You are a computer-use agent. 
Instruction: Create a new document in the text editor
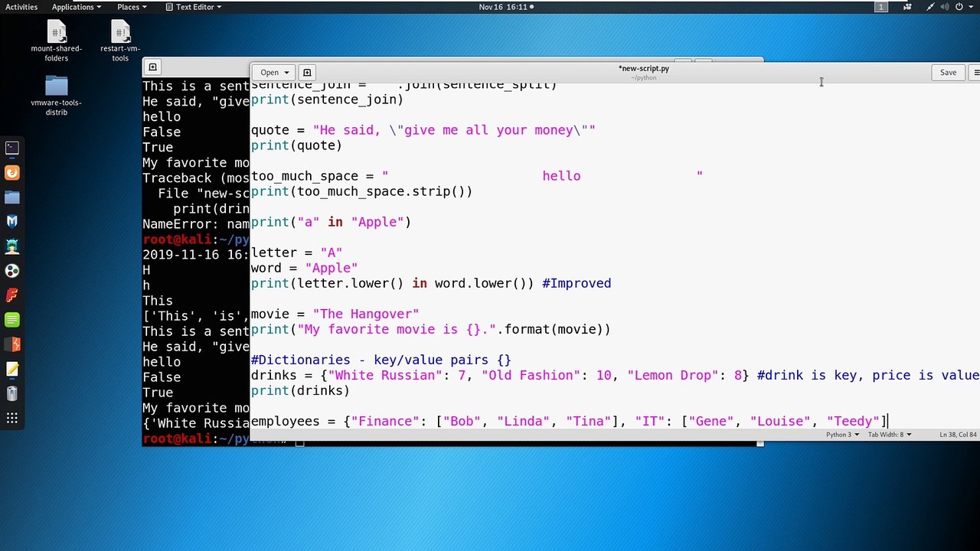point(307,73)
